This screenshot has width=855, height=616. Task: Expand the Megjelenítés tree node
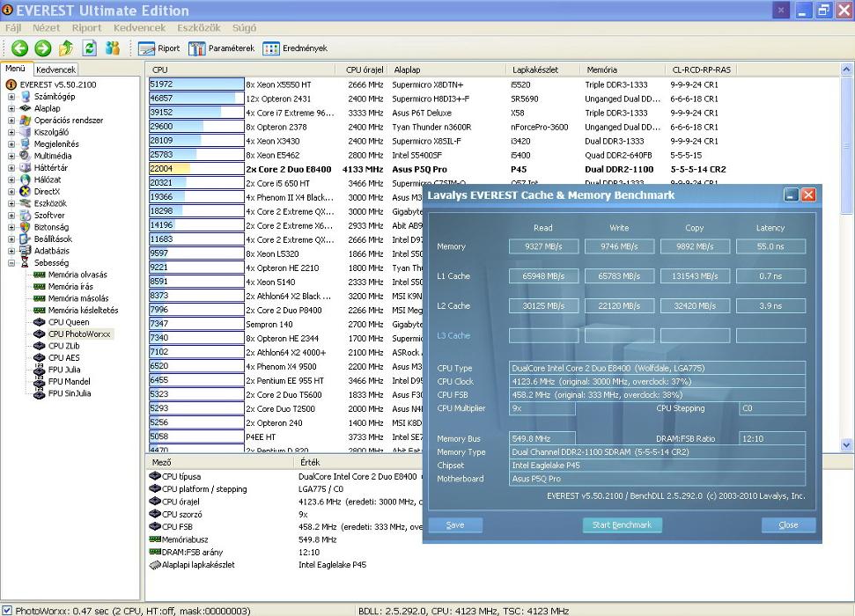click(x=11, y=144)
